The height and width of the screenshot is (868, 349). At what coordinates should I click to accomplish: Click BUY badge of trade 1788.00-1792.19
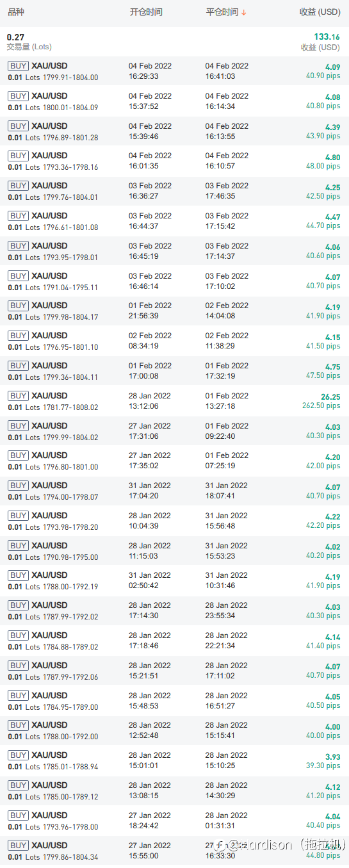pyautogui.click(x=18, y=575)
